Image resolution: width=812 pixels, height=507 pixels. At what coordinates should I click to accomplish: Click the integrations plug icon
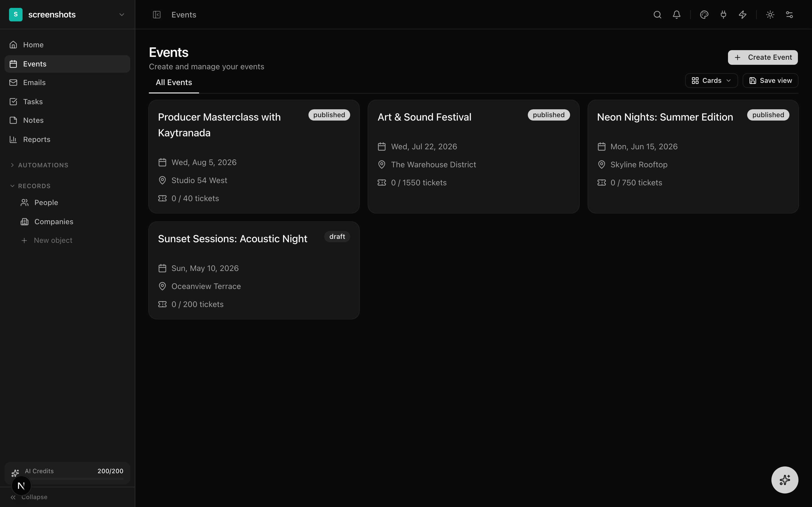pyautogui.click(x=723, y=15)
